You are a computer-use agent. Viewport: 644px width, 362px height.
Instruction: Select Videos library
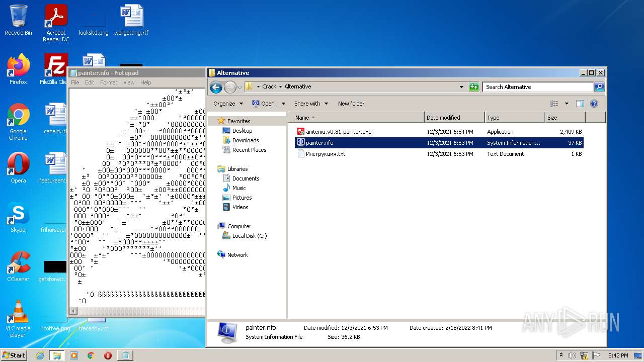point(235,207)
